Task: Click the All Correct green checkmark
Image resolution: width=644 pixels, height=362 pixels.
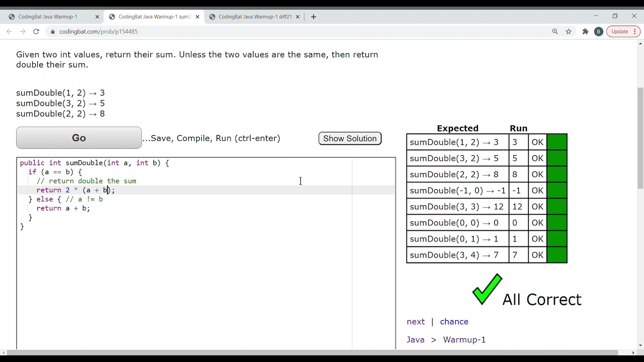Action: tap(487, 289)
